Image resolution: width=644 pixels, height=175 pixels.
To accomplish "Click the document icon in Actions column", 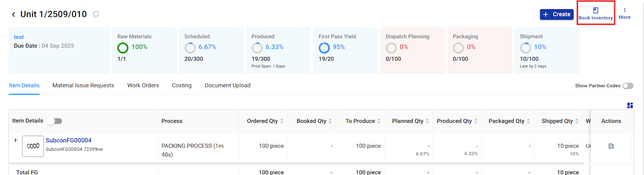I will coord(611,146).
